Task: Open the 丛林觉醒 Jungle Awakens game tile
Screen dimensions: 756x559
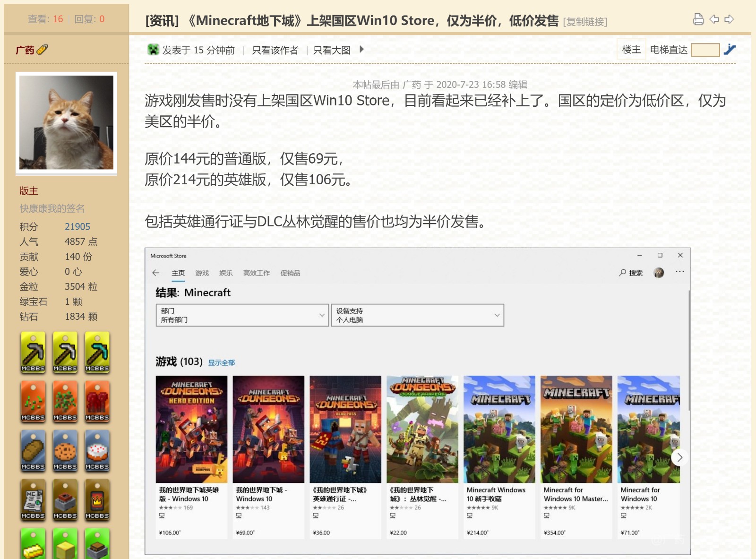Action: pyautogui.click(x=422, y=457)
